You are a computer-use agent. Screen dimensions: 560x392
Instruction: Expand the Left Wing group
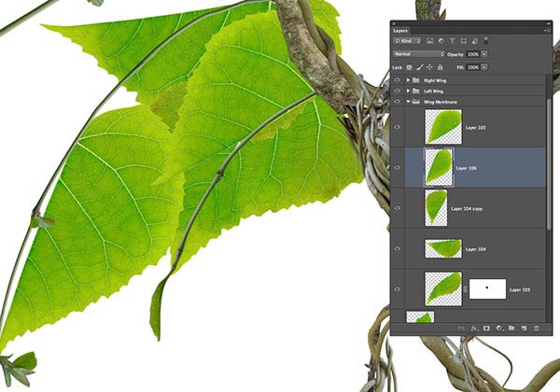point(408,91)
